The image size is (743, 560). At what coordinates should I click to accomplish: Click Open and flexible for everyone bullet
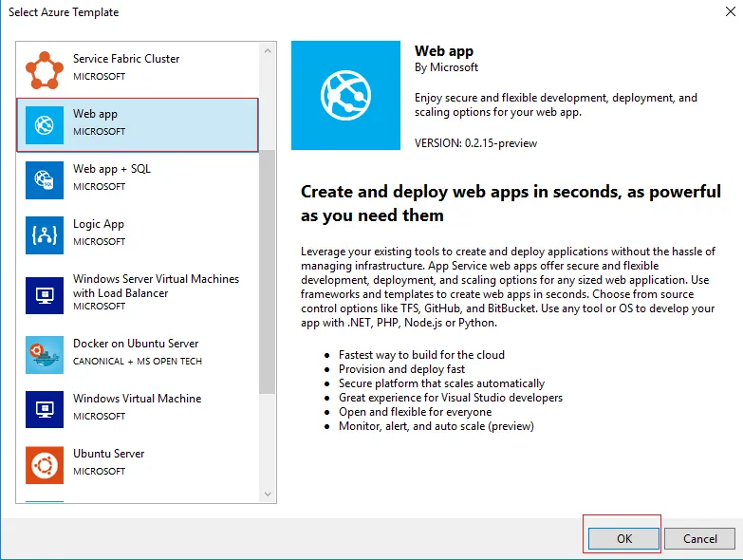(x=415, y=412)
